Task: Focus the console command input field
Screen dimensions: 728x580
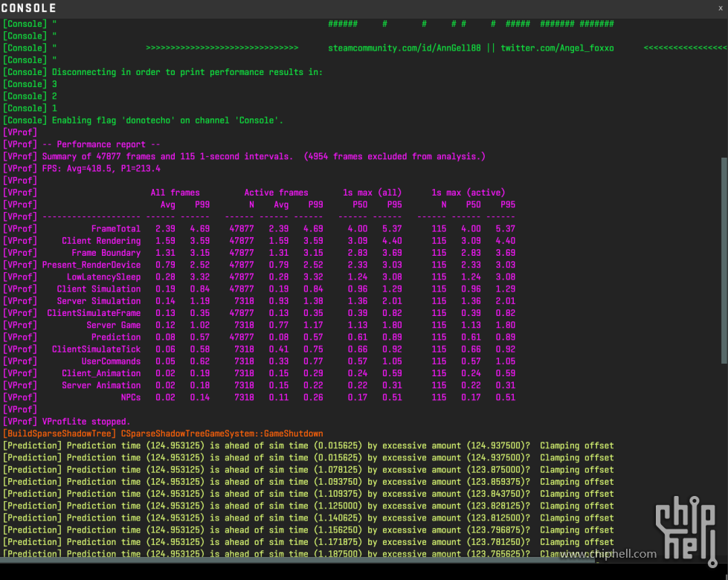Action: coord(364,571)
